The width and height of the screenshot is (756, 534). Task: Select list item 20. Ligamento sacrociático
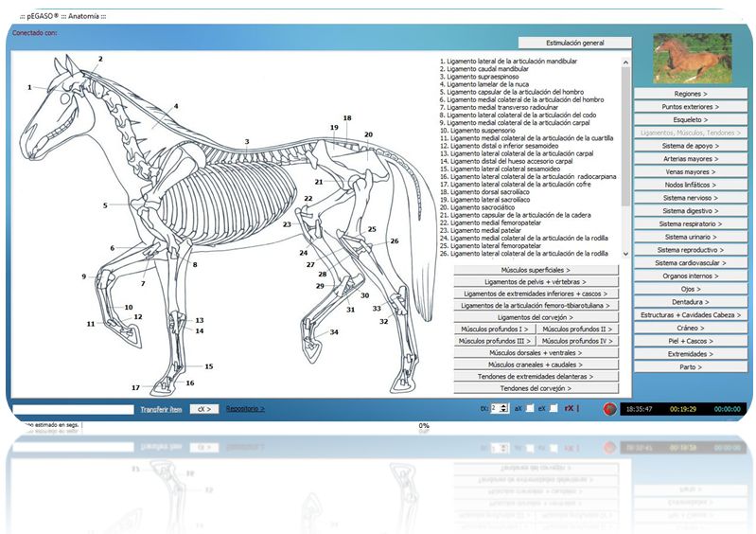477,207
